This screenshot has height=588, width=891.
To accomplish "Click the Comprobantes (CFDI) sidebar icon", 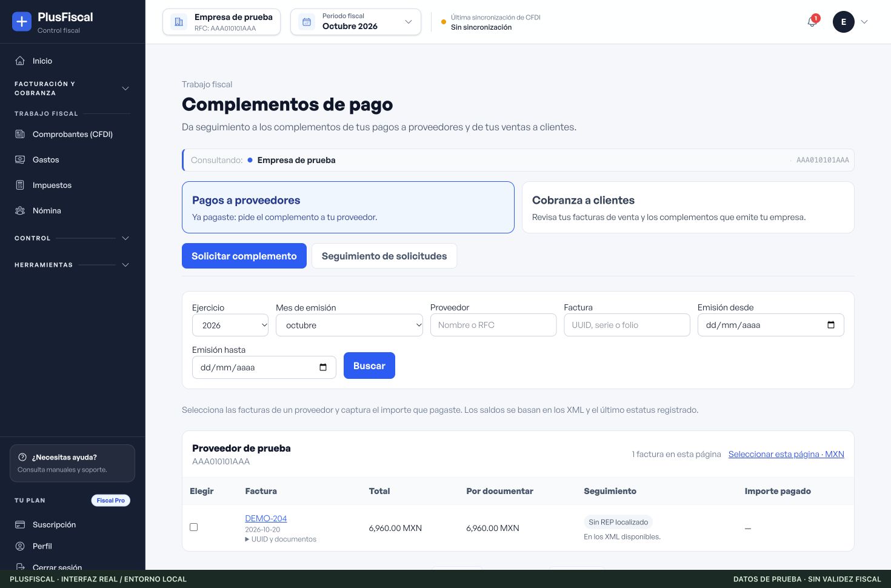I will point(20,134).
